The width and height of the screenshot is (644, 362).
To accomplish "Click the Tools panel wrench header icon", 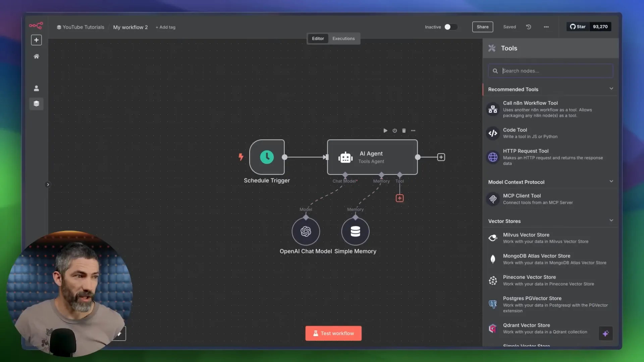I will (x=492, y=48).
